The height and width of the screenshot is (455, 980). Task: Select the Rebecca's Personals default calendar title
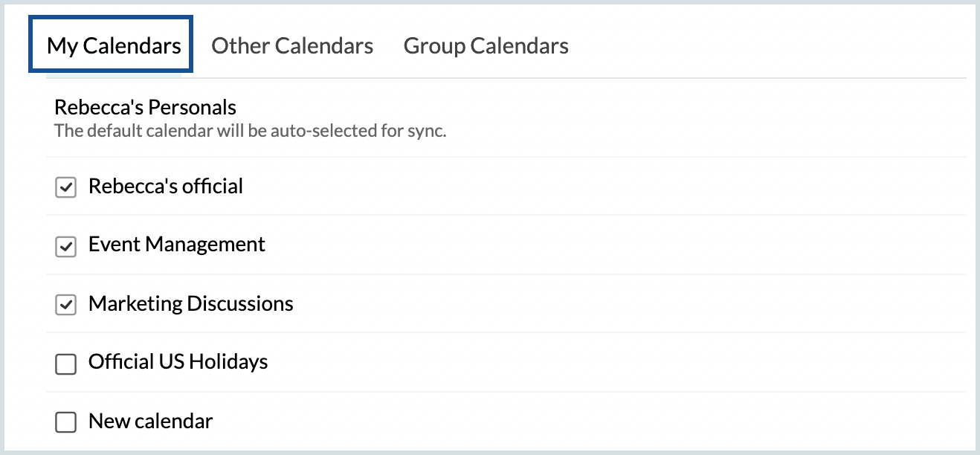pyautogui.click(x=145, y=107)
